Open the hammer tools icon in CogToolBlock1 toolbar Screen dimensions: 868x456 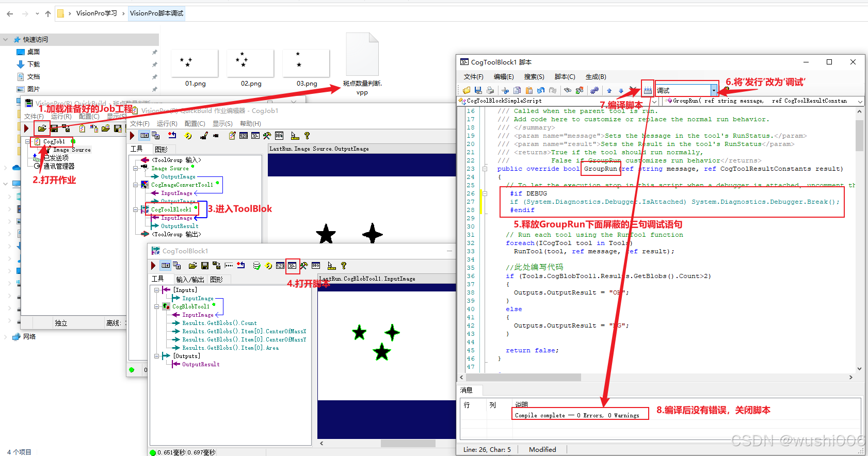pyautogui.click(x=303, y=266)
